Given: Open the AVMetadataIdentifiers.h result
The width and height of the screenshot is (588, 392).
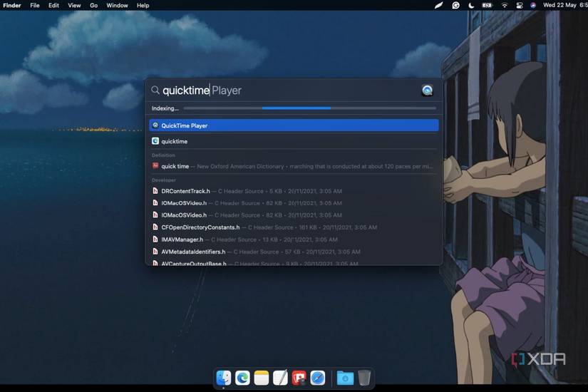Looking at the screenshot, I should coord(294,252).
